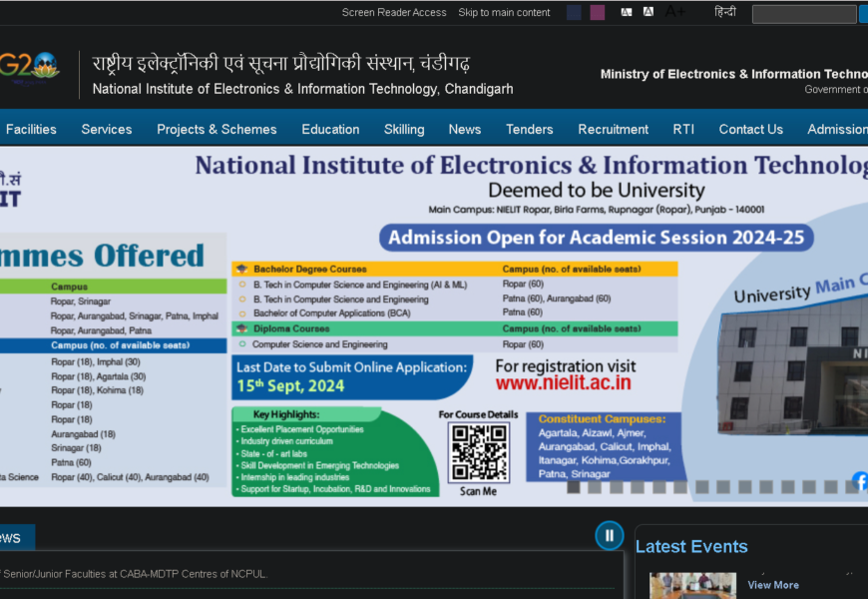Click the G20 logo in header
The height and width of the screenshot is (599, 868).
[30, 70]
